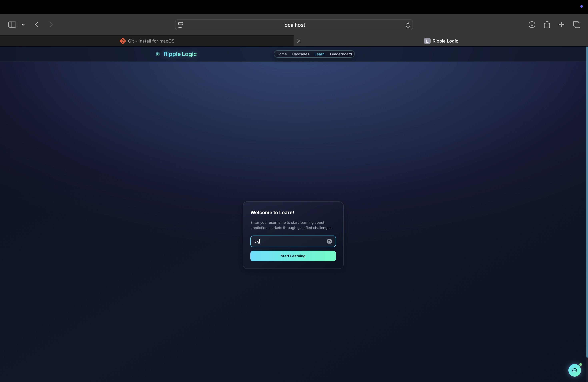Open the Leaderboard nav link
Screen dimensions: 588x382
340,54
